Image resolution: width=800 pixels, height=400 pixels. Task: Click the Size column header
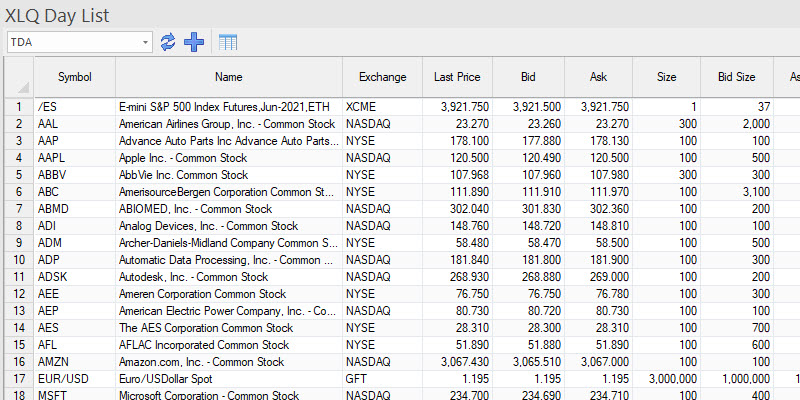pos(666,77)
